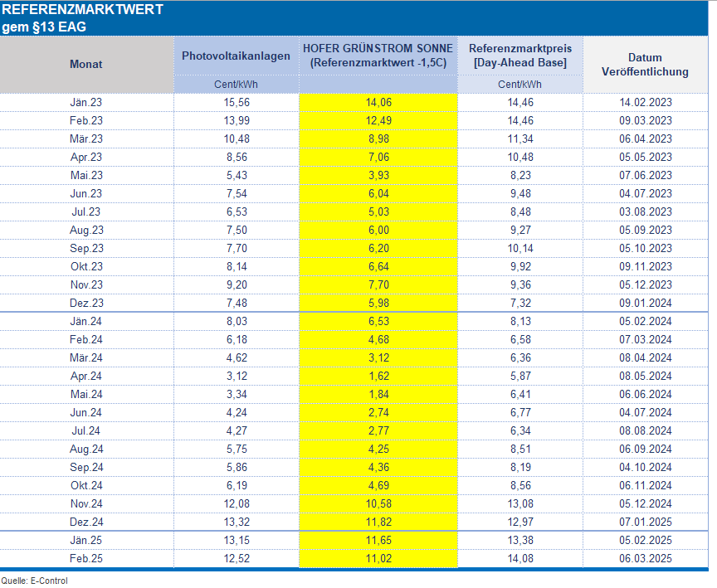Image resolution: width=717 pixels, height=588 pixels.
Task: Click the yellow cell showing 3,93
Action: pyautogui.click(x=378, y=176)
